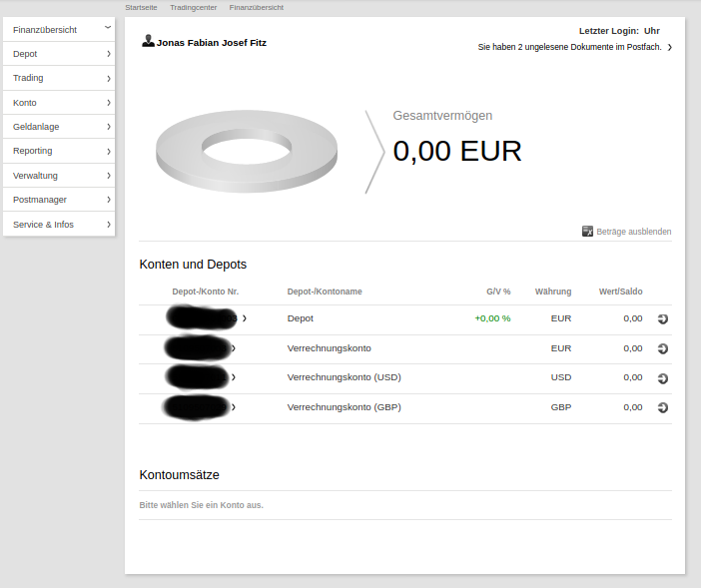Expand the Trading sidebar menu
The width and height of the screenshot is (701, 588).
point(108,78)
